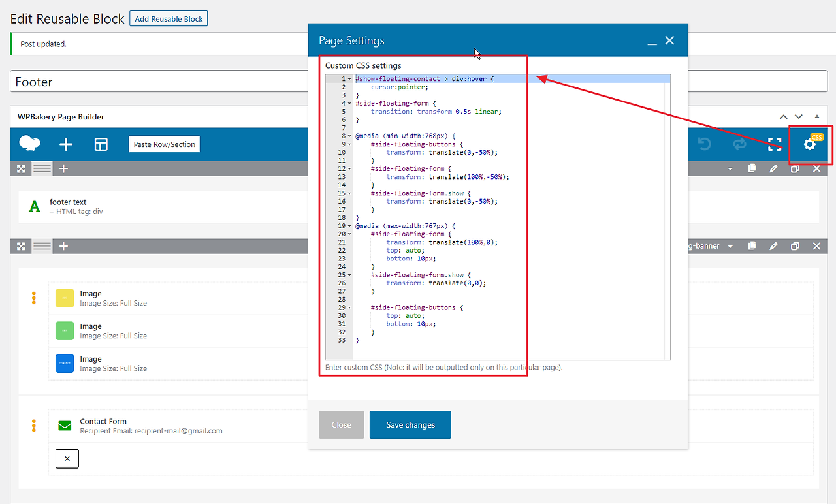Click Save changes in Page Settings
Image resolution: width=836 pixels, height=504 pixels.
point(410,425)
